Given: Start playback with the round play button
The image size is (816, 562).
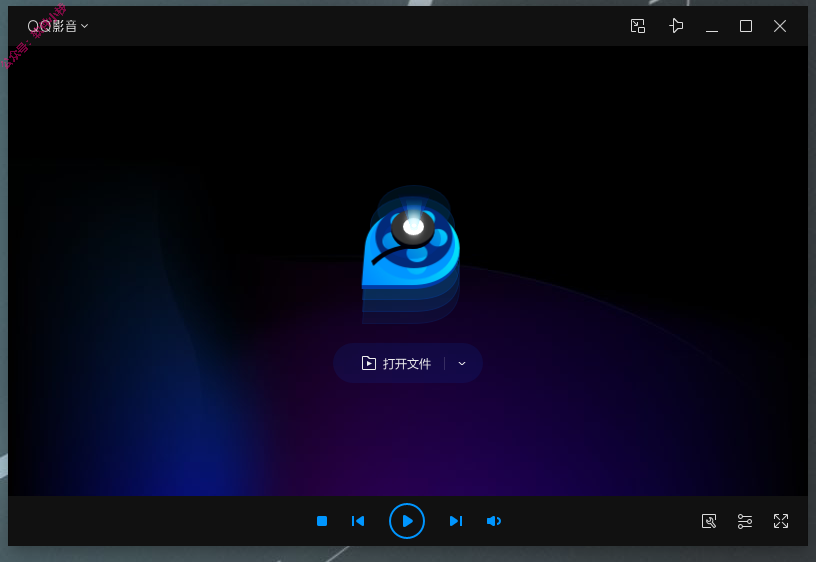Looking at the screenshot, I should click(x=406, y=521).
